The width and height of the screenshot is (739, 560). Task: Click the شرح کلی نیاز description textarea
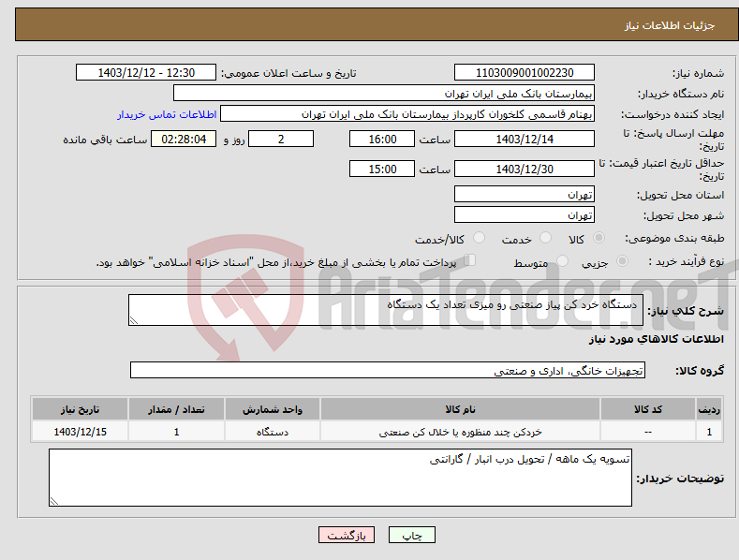click(x=386, y=310)
